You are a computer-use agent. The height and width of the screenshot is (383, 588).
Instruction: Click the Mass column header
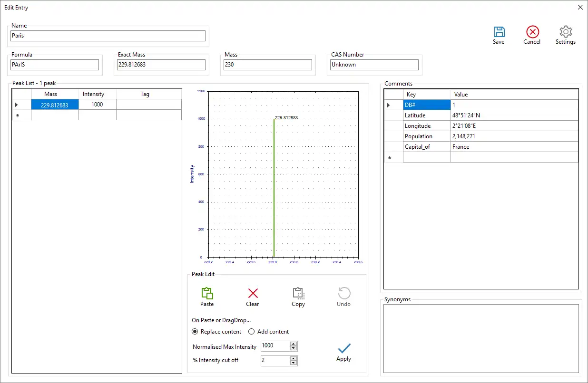tap(55, 94)
